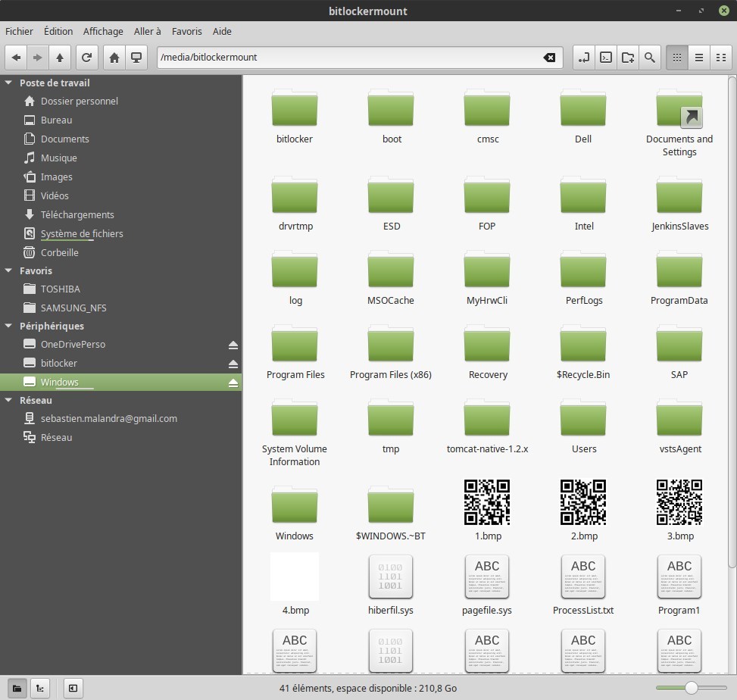
Task: Switch to list view
Action: [x=699, y=58]
